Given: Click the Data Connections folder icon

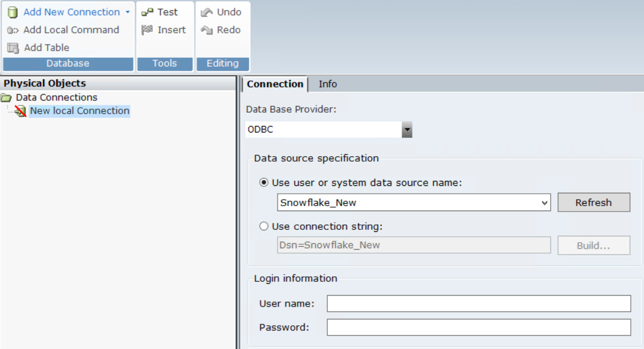Looking at the screenshot, I should coord(6,97).
